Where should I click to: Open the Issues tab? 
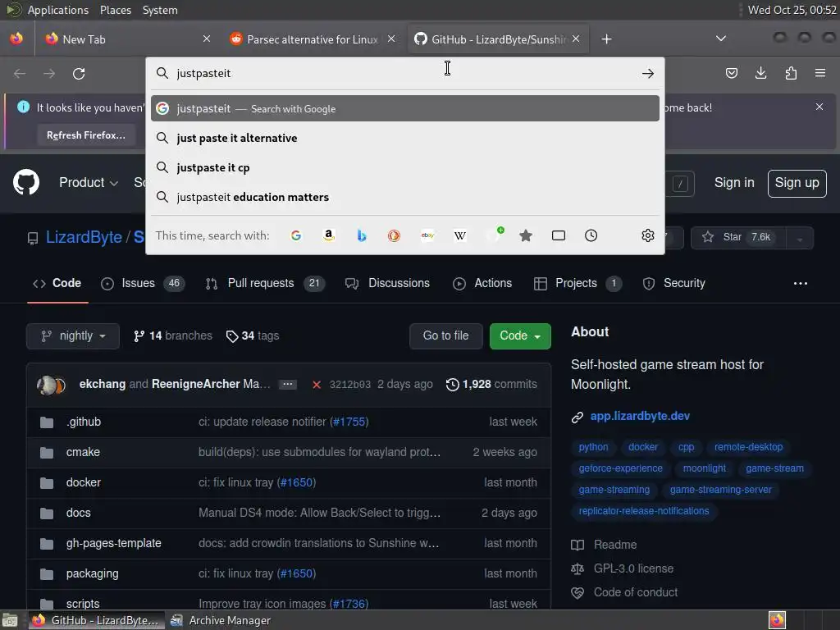(143, 283)
